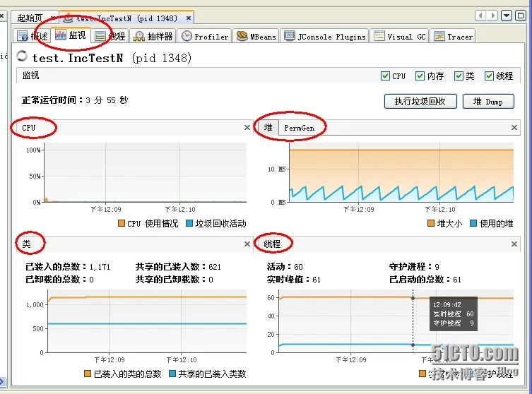
Task: Click the 抽样器 sampler icon
Action: pos(138,36)
